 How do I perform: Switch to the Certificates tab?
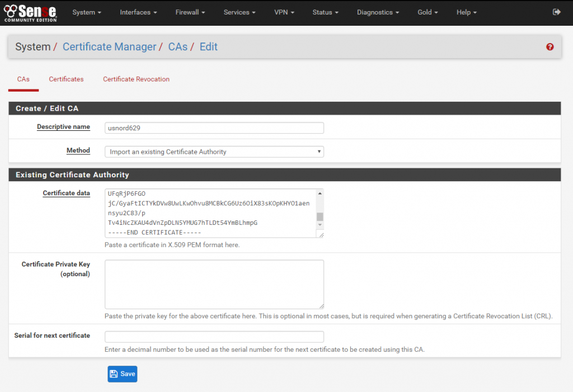pyautogui.click(x=66, y=79)
